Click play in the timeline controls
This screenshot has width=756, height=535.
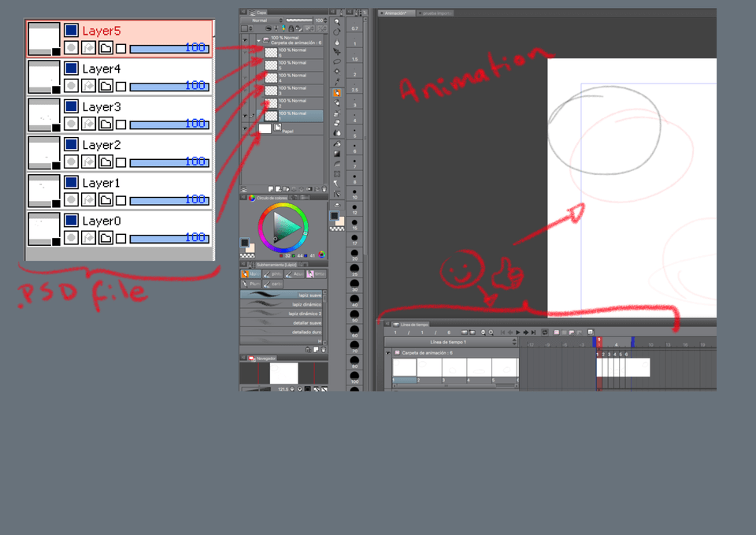coord(517,332)
